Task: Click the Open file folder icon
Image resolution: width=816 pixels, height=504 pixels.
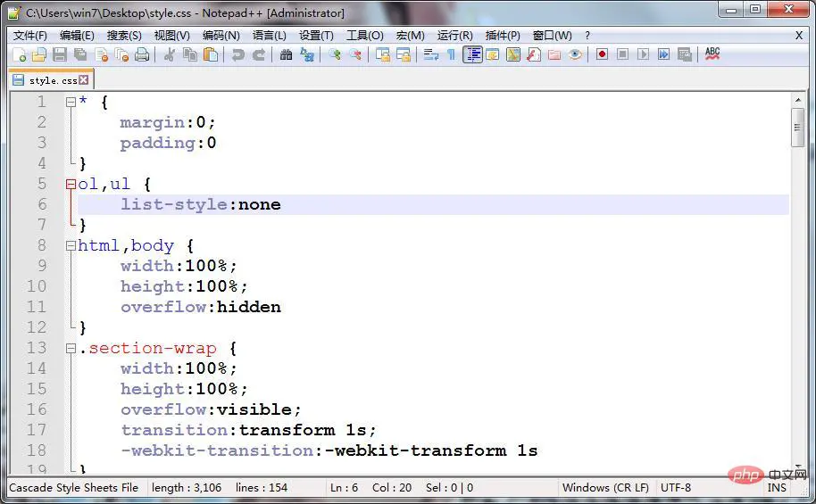Action: (38, 55)
